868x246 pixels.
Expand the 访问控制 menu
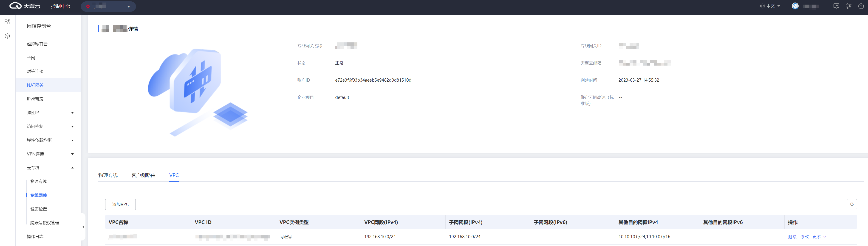coord(72,127)
